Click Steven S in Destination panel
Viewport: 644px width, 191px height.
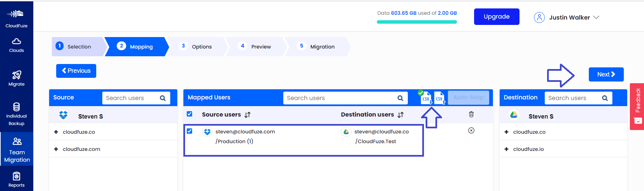541,117
